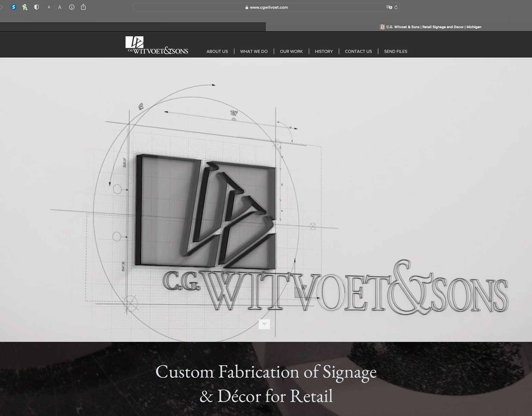Decrease text size with small A

coord(49,7)
